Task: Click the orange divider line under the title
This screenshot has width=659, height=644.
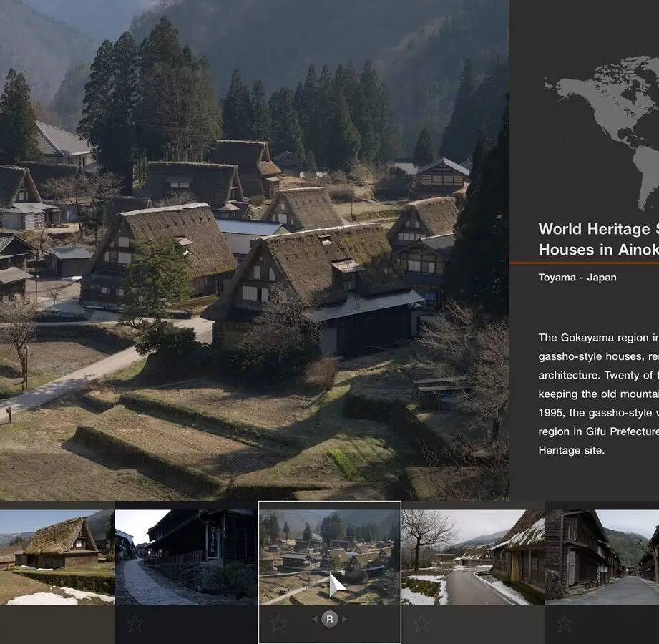Action: pos(583,263)
